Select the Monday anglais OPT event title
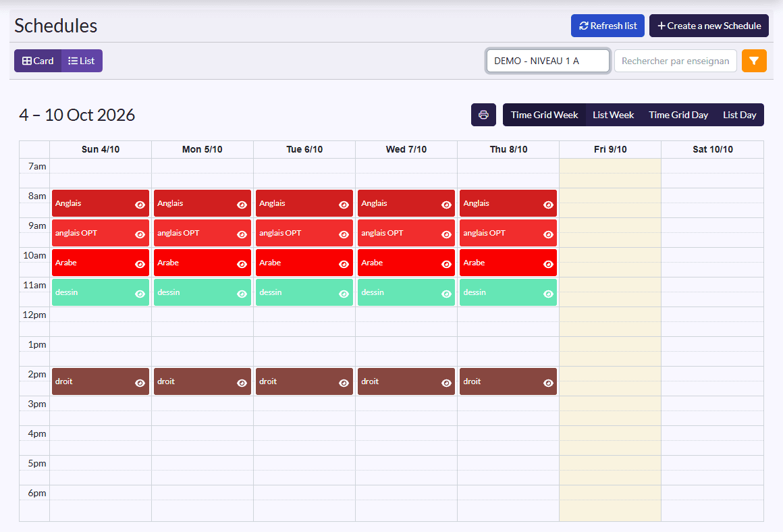783x532 pixels. [x=178, y=233]
